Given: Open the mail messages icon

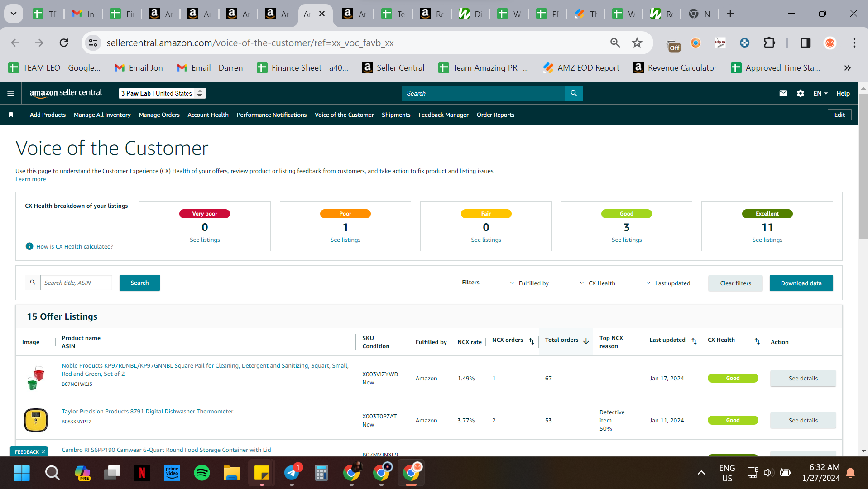Looking at the screenshot, I should [783, 93].
